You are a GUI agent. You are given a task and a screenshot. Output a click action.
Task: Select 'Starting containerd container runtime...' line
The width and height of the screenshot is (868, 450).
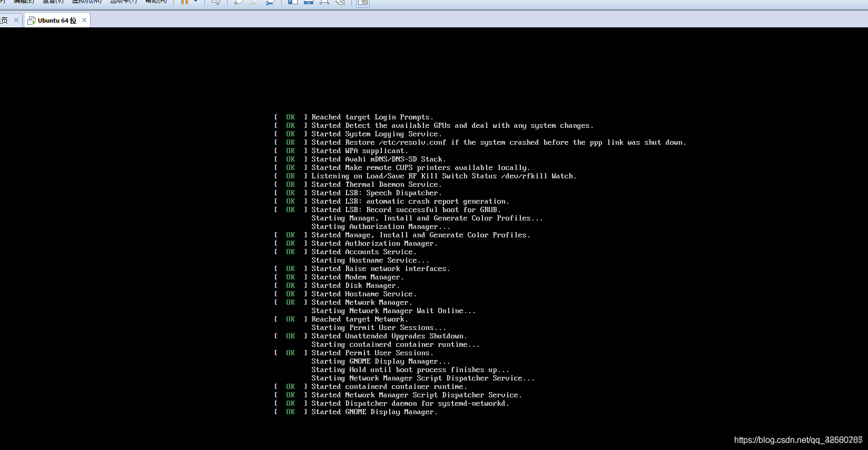(396, 344)
